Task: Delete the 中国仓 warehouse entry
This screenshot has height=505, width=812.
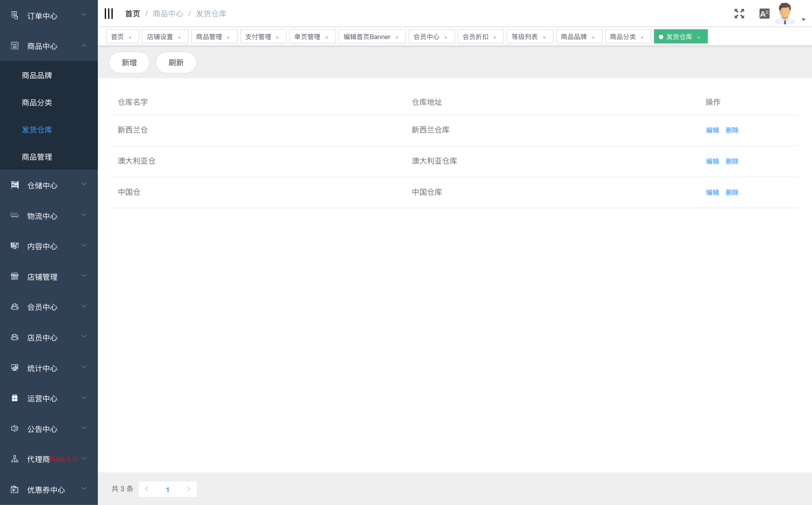Action: pos(732,192)
